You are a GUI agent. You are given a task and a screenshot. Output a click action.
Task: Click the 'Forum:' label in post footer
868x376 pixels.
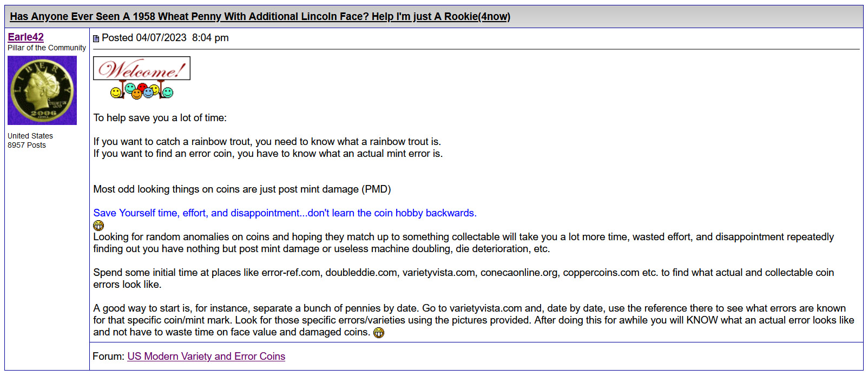tap(109, 356)
